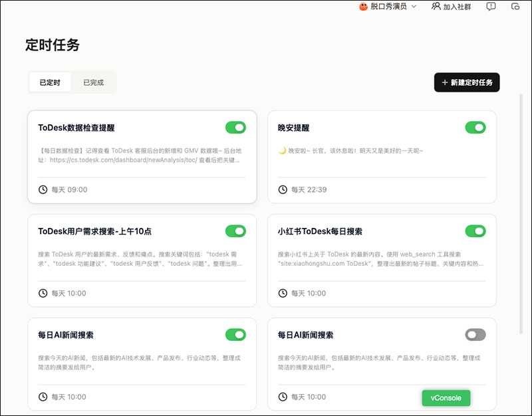
Task: Click the 脱口秀演员 account name
Action: click(x=389, y=7)
